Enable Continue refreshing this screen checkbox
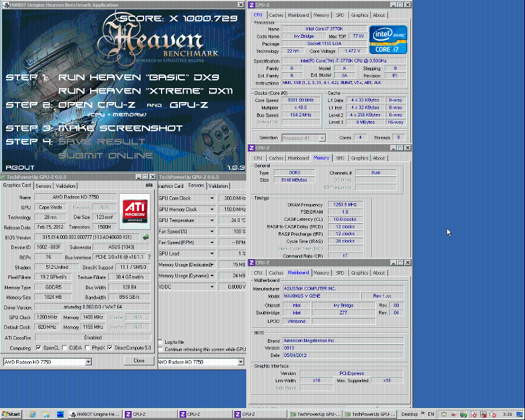 tap(160, 349)
